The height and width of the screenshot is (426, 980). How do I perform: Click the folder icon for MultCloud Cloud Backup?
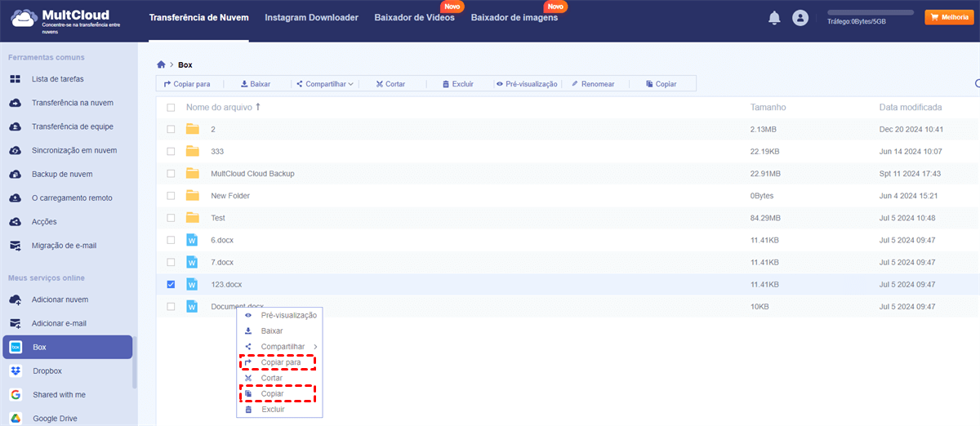(193, 173)
